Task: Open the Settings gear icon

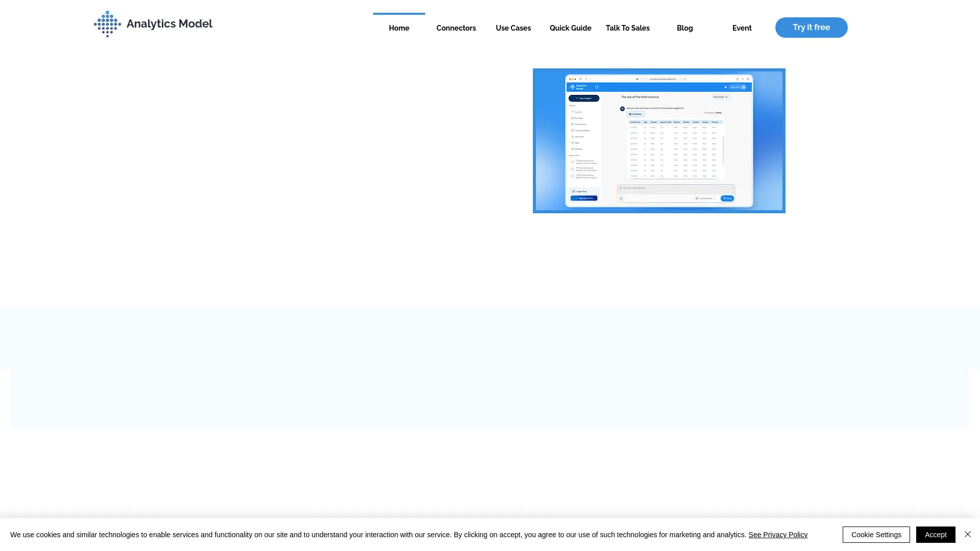Action: (572, 149)
